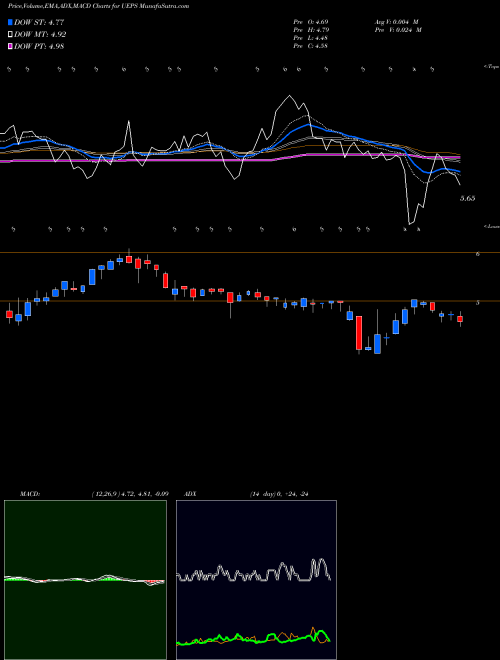Click the blue DOW ST legend swatch
Screen dimensions: 500x660
pyautogui.click(x=10, y=22)
